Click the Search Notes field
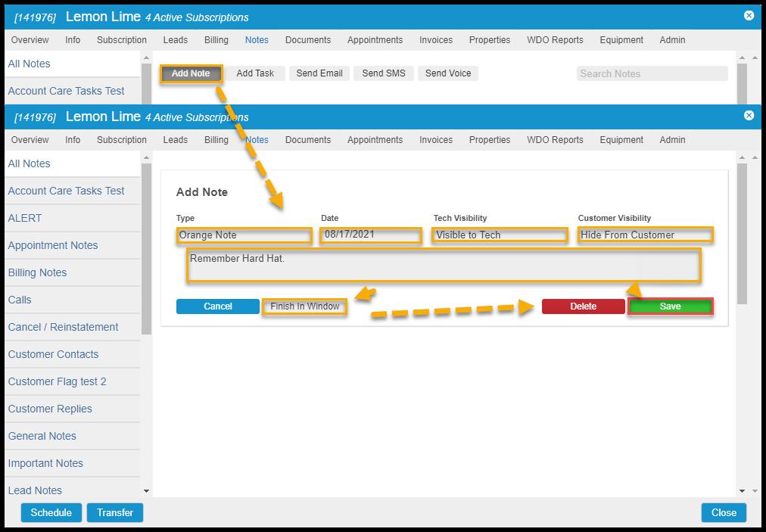The width and height of the screenshot is (766, 532). pyautogui.click(x=652, y=73)
